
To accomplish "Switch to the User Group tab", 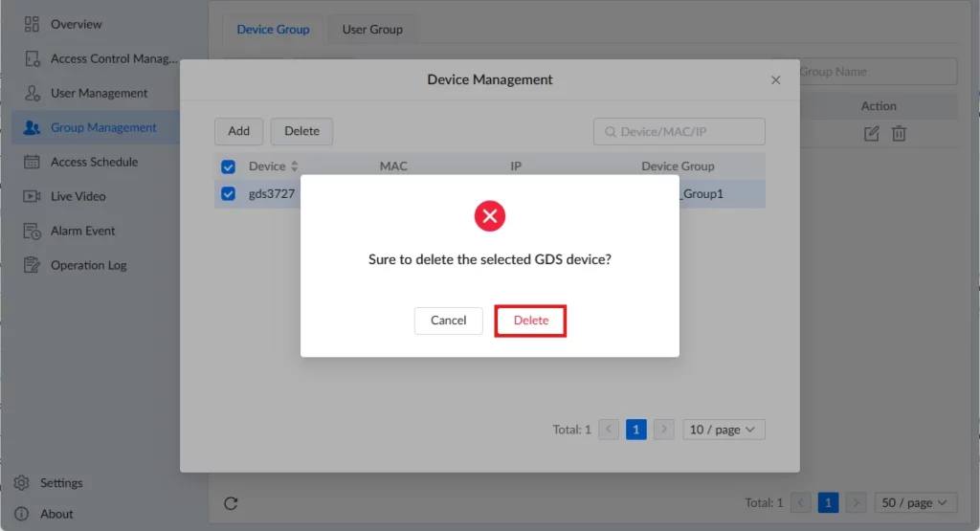I will point(372,30).
